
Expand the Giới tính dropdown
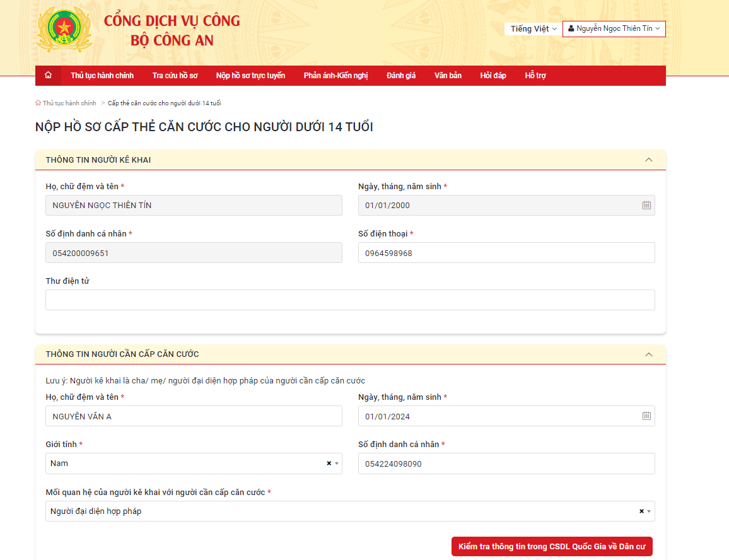(337, 464)
